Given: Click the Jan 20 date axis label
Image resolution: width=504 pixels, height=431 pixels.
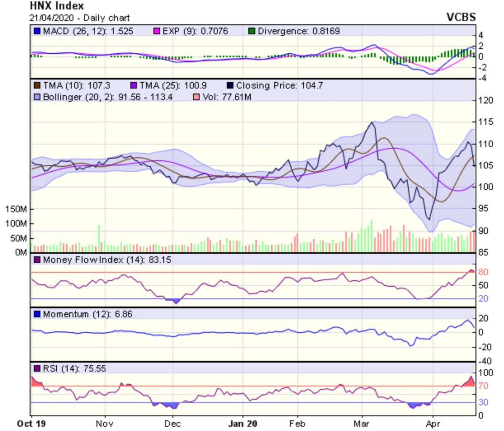Looking at the screenshot, I should [x=243, y=423].
